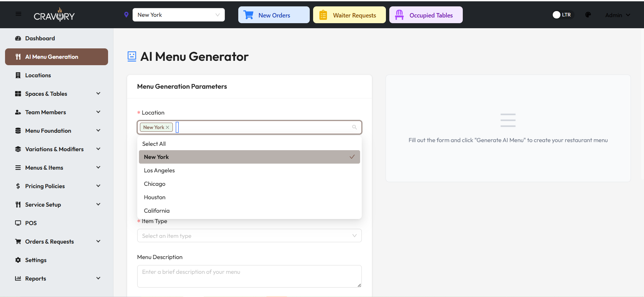Go to Locations in sidebar

click(x=56, y=75)
